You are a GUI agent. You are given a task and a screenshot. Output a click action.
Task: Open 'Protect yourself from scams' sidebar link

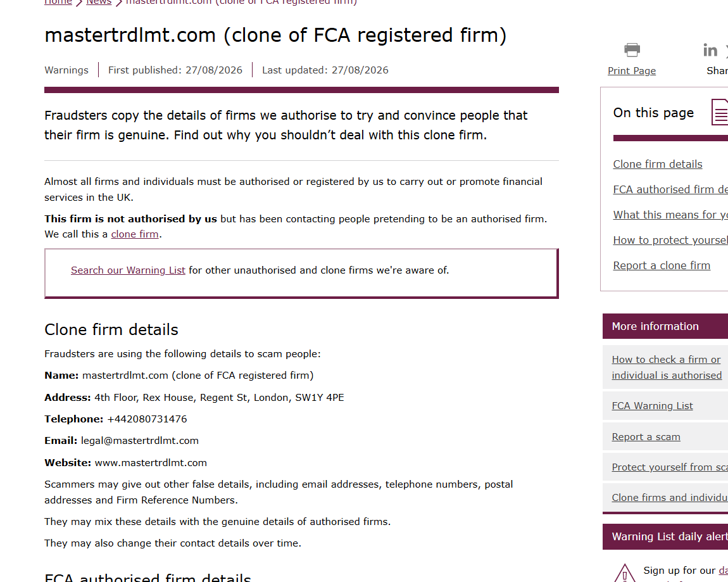point(670,467)
